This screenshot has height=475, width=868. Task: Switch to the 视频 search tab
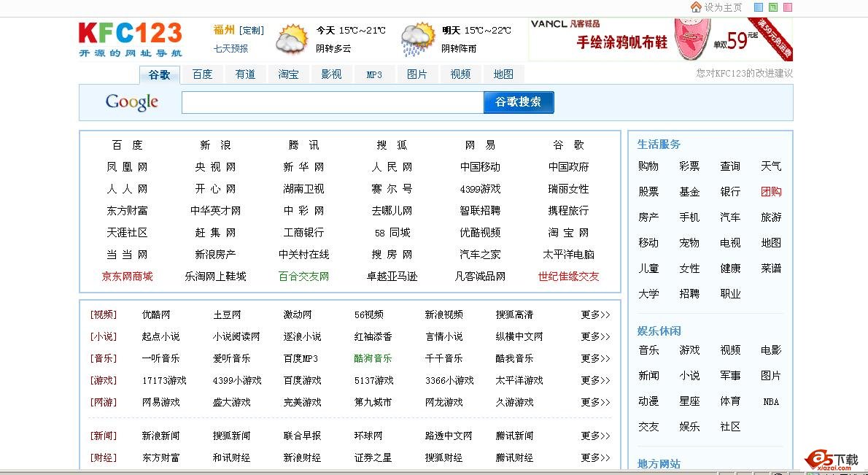click(460, 74)
